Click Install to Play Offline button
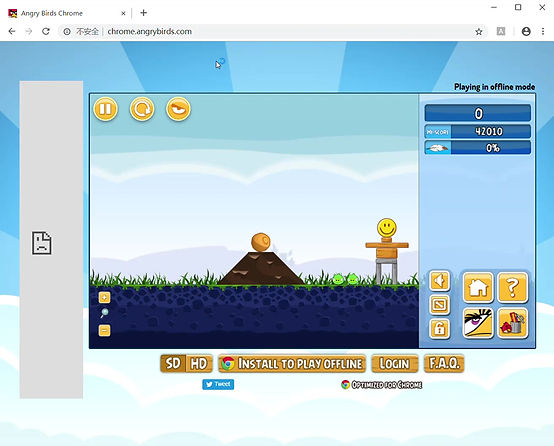This screenshot has height=446, width=554. (292, 364)
